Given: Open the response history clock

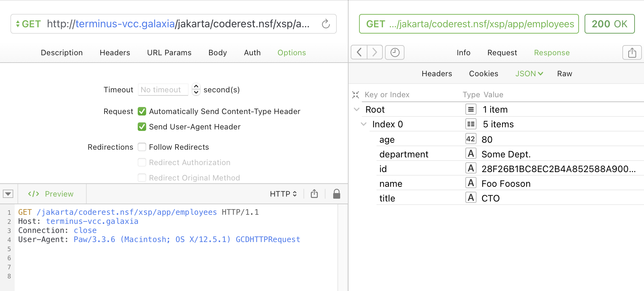Looking at the screenshot, I should click(395, 52).
